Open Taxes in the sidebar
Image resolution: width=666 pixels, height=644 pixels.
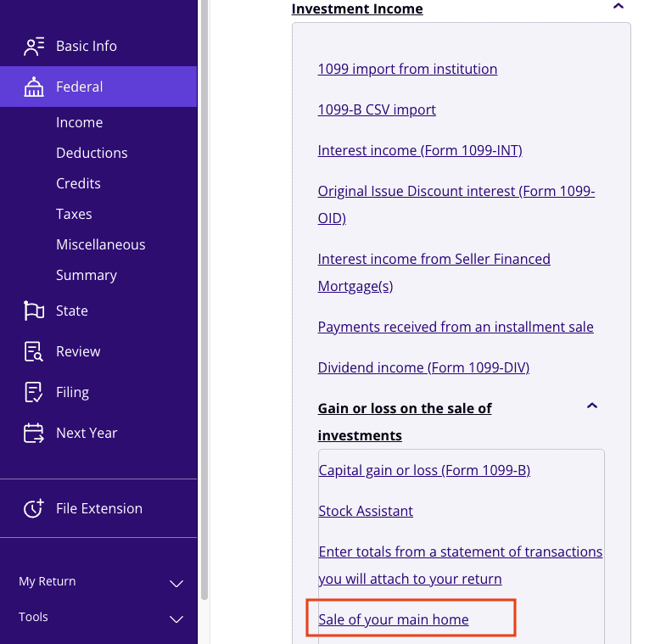(x=74, y=214)
